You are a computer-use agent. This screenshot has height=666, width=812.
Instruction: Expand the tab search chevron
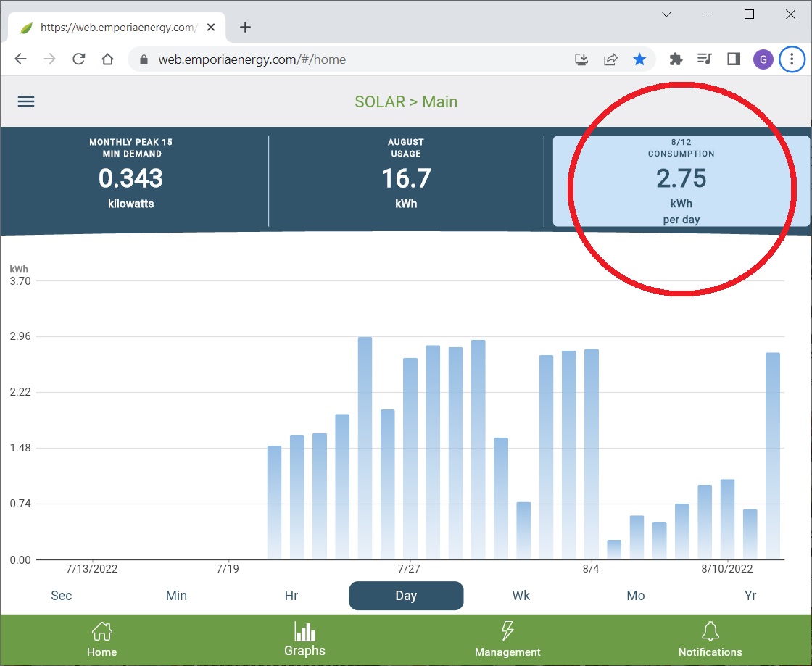667,14
